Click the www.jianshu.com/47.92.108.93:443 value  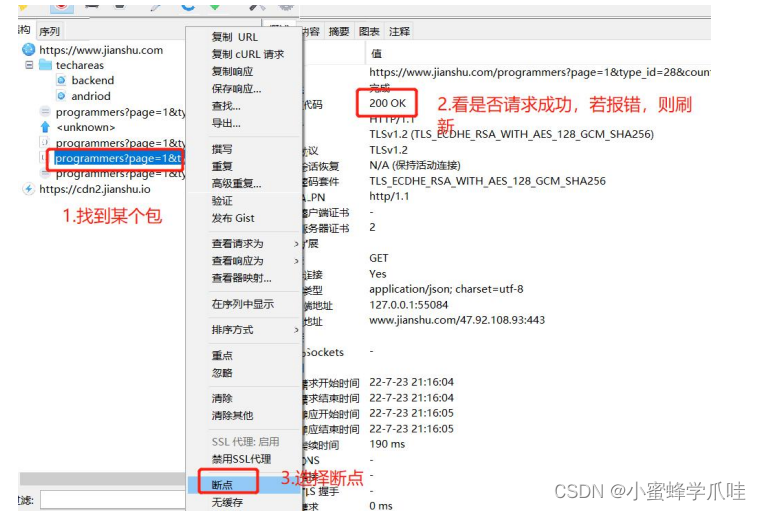(x=457, y=320)
